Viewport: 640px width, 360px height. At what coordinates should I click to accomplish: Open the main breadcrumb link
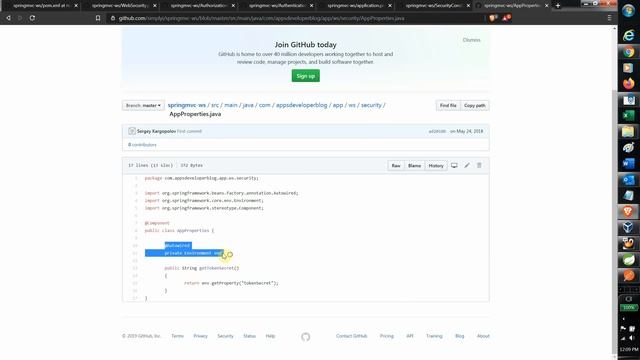click(231, 105)
